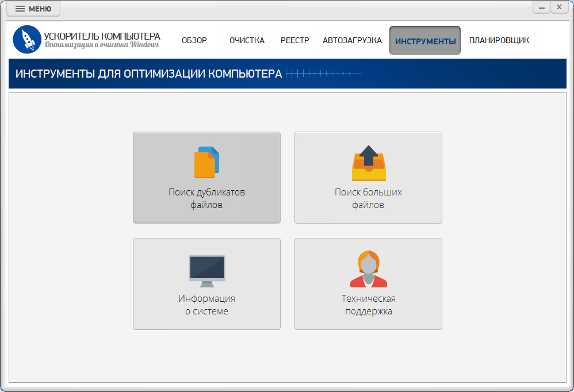Go to the РЕЕСТР tab

point(294,40)
